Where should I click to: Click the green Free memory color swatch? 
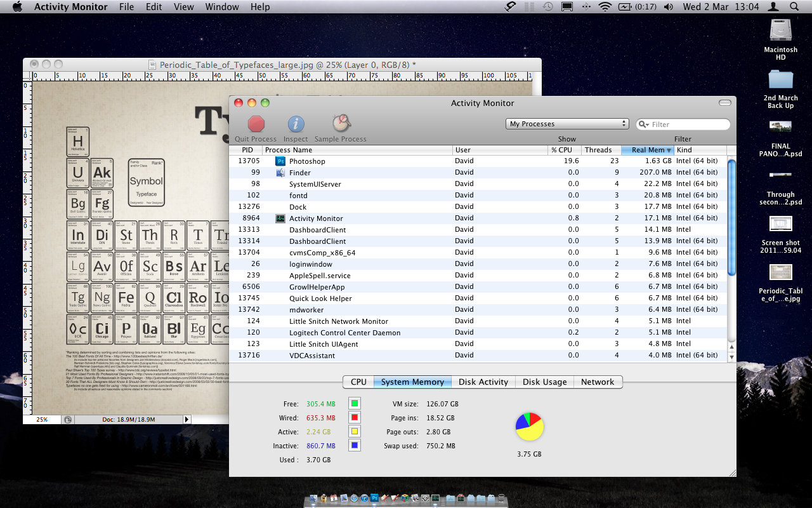point(355,403)
